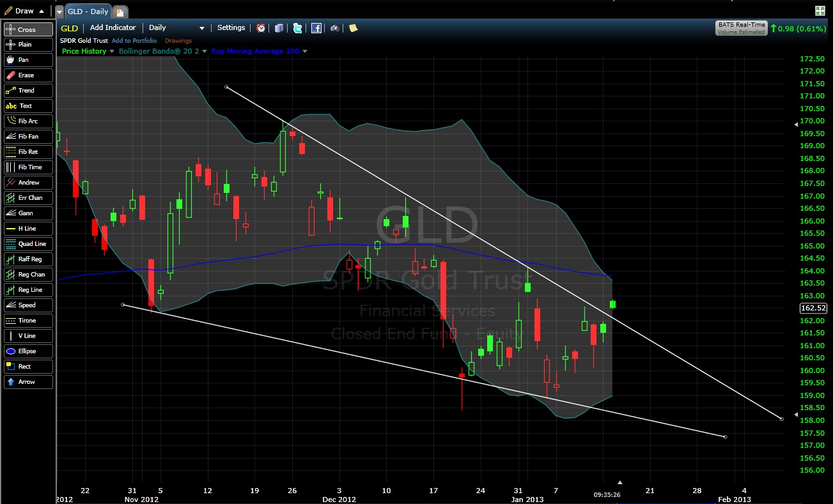Click the BATS Real-Time button

tap(741, 28)
